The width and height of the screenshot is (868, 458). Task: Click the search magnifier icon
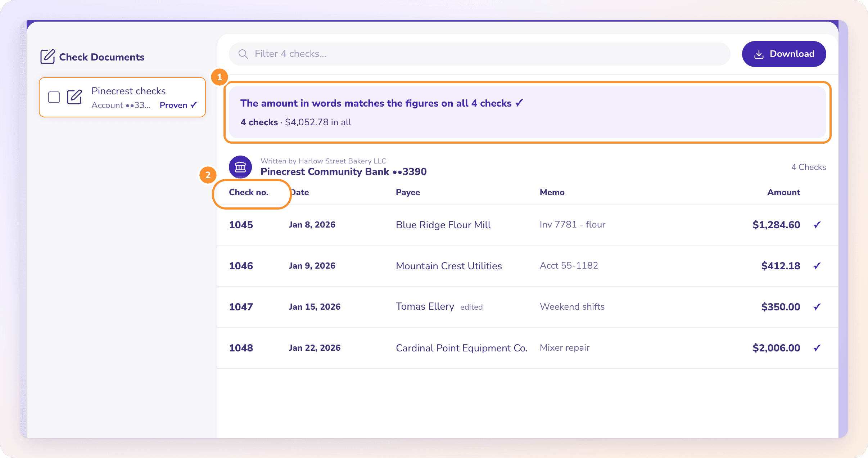pos(243,54)
